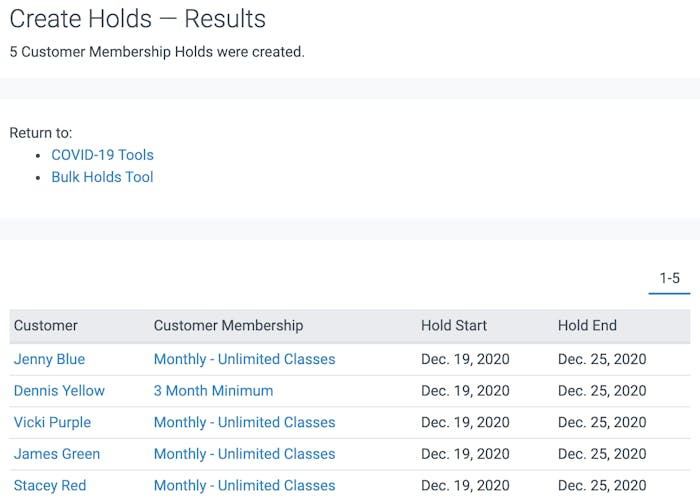This screenshot has height=500, width=700.
Task: View Vicki Purple customer page
Action: [52, 422]
